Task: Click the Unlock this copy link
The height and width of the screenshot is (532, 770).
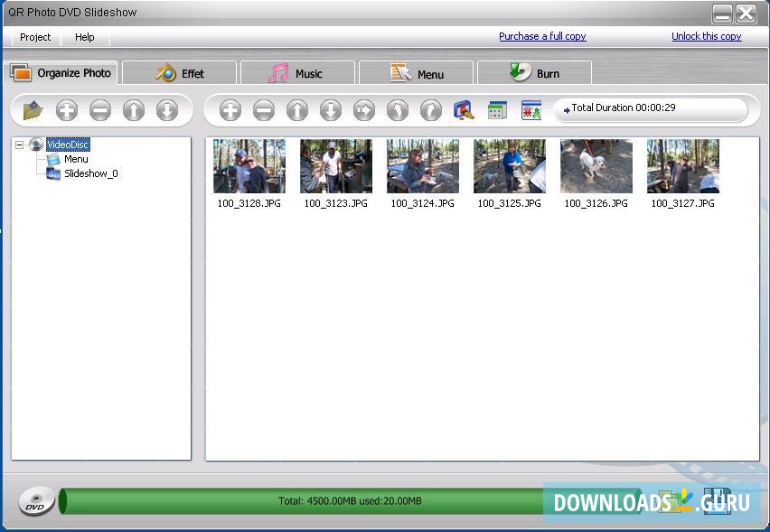Action: (x=707, y=36)
